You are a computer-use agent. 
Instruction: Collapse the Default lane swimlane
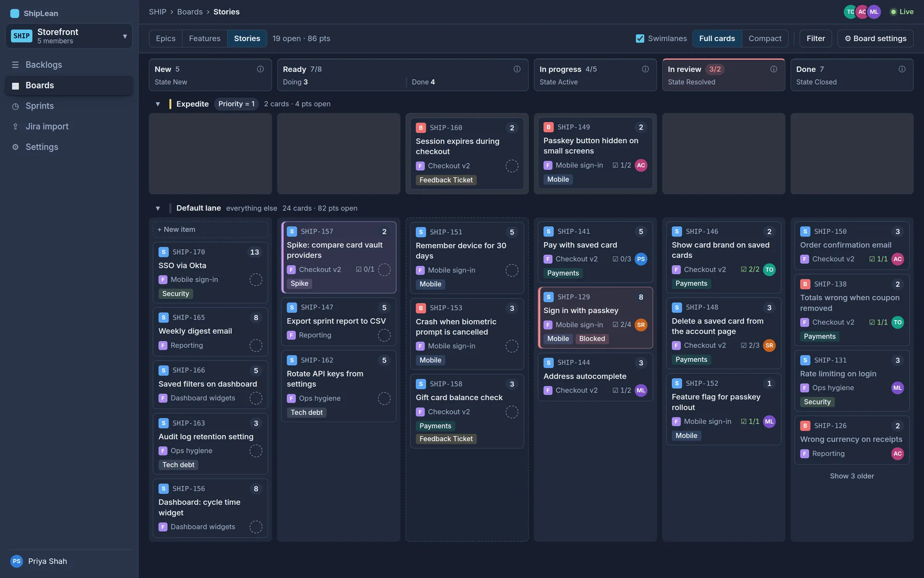[158, 209]
